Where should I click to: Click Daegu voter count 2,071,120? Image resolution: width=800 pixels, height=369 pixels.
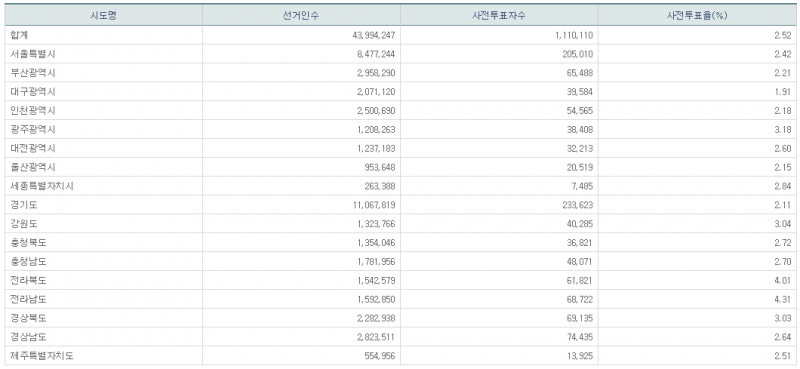click(x=376, y=92)
